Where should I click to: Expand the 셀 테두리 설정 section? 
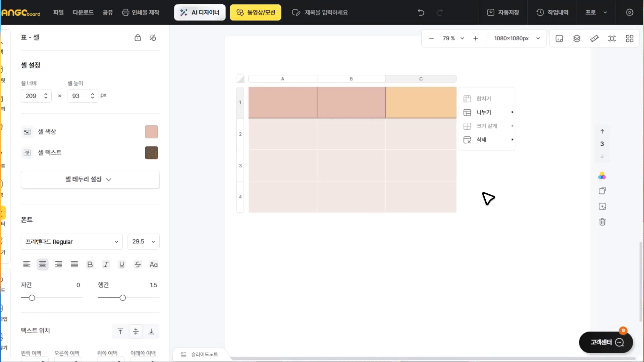[x=90, y=180]
